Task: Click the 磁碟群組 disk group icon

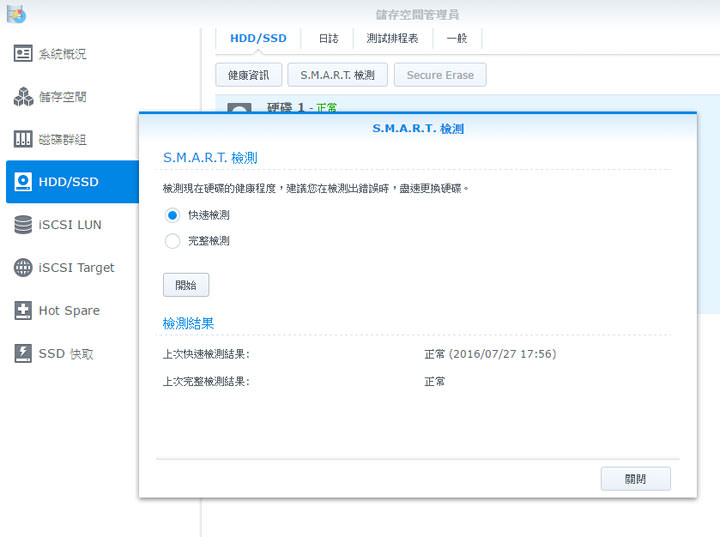Action: [23, 139]
